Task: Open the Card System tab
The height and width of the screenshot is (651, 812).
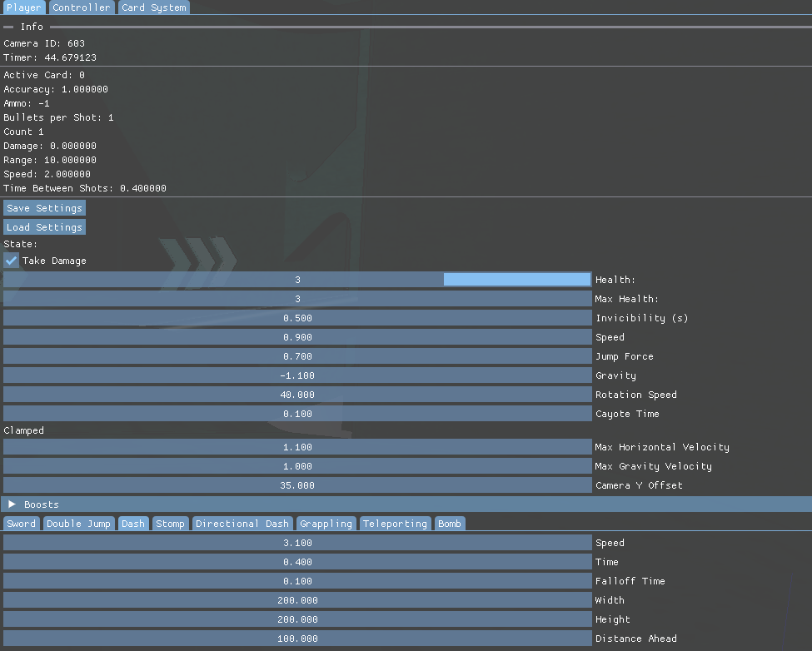Action: 153,7
